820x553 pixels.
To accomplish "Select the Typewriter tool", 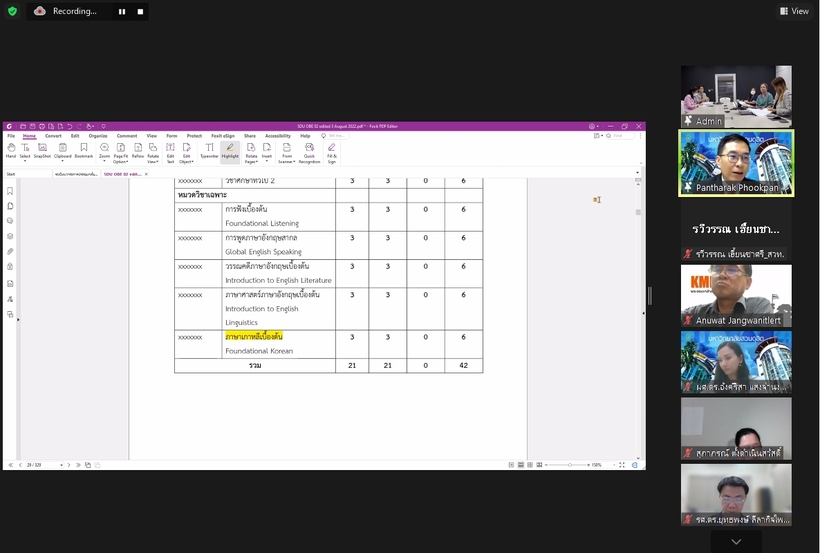I will click(x=209, y=151).
